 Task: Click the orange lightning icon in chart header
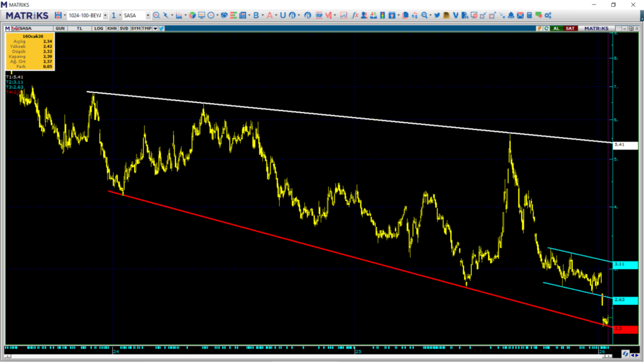coord(539,28)
